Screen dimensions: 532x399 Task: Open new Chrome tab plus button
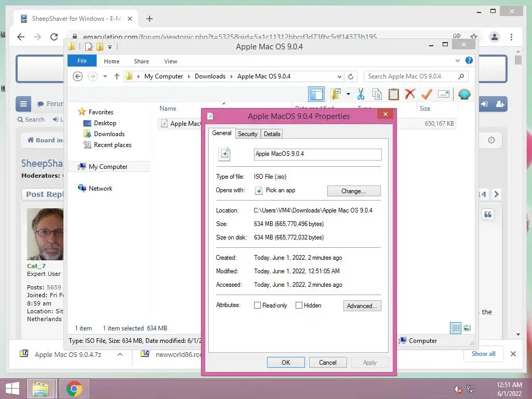pos(149,19)
